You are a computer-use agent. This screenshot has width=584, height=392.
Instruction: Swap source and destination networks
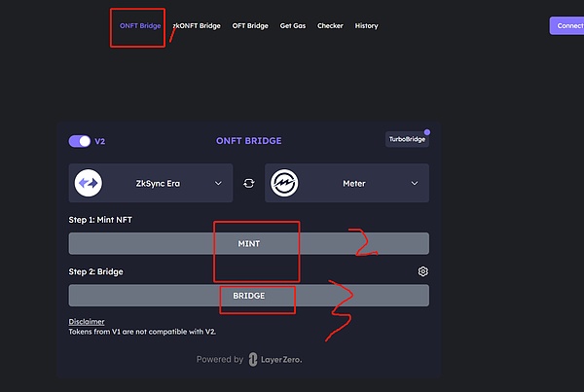pos(249,183)
